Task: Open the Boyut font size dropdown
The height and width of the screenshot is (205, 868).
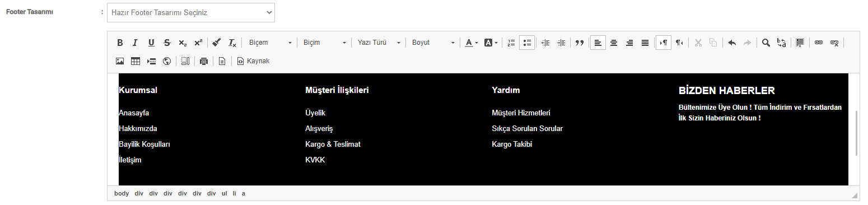Action: (433, 43)
